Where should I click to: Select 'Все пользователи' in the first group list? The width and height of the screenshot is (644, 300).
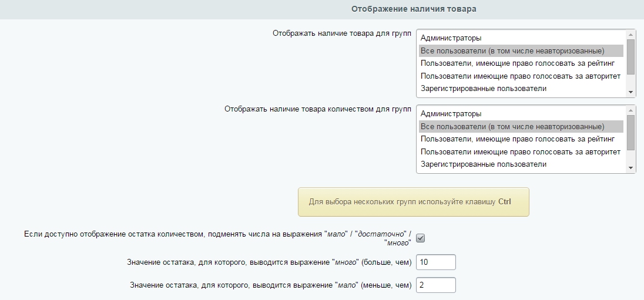(512, 50)
